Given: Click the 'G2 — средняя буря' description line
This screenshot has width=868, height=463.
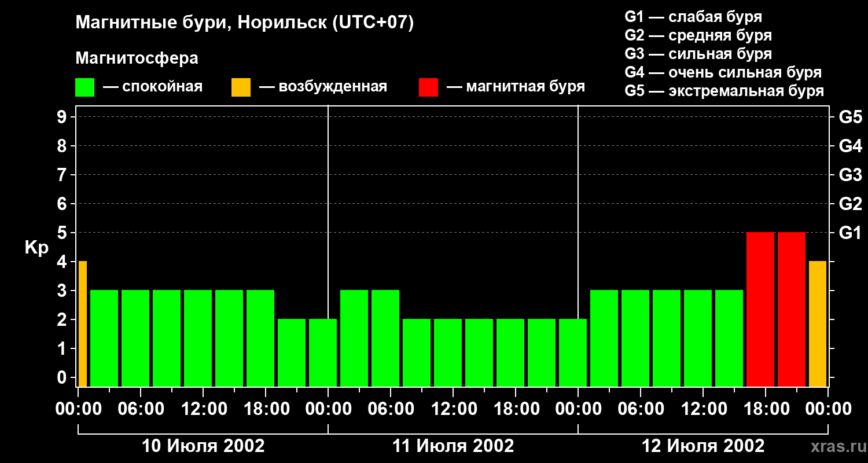Looking at the screenshot, I should pyautogui.click(x=698, y=35).
